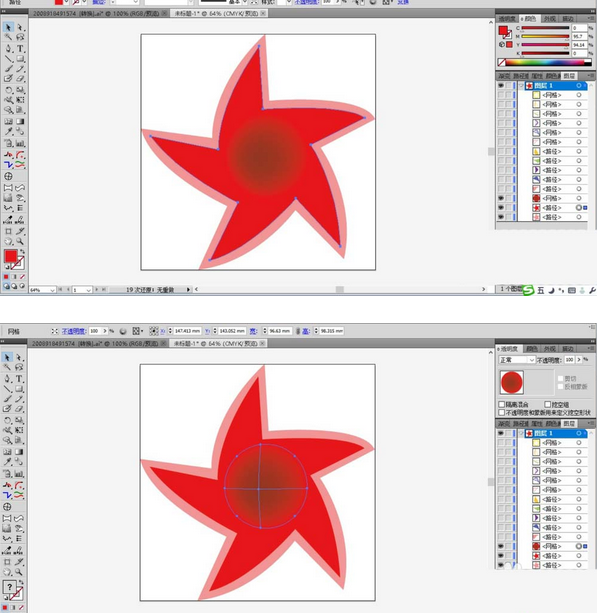Screen dimensions: 597x613
Task: Click the reference point locator before the X field
Action: pyautogui.click(x=153, y=331)
